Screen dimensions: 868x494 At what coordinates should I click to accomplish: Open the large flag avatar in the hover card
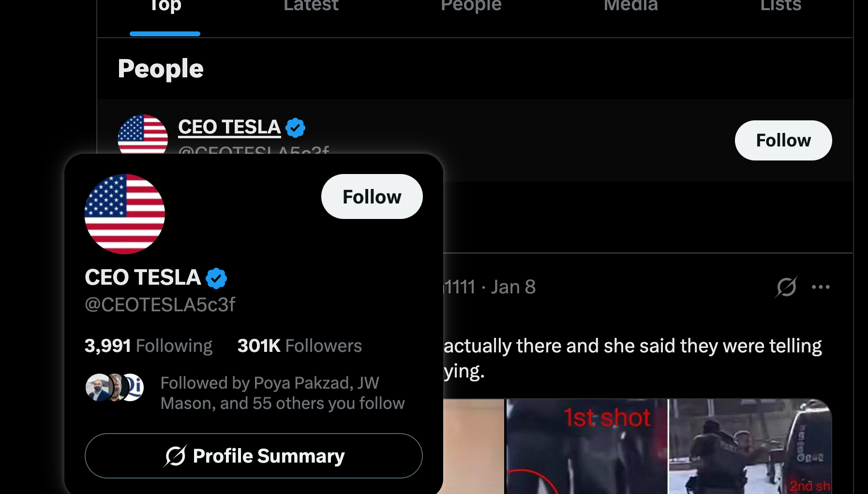[125, 214]
